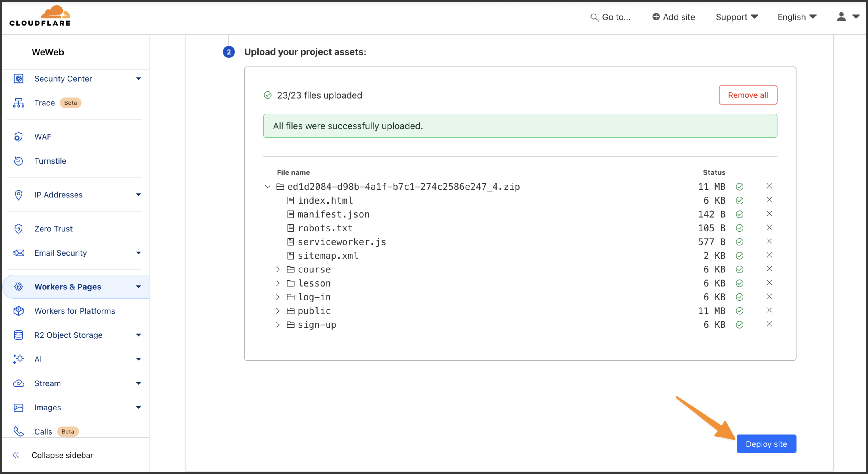Open the Support menu
This screenshot has width=868, height=474.
point(737,17)
